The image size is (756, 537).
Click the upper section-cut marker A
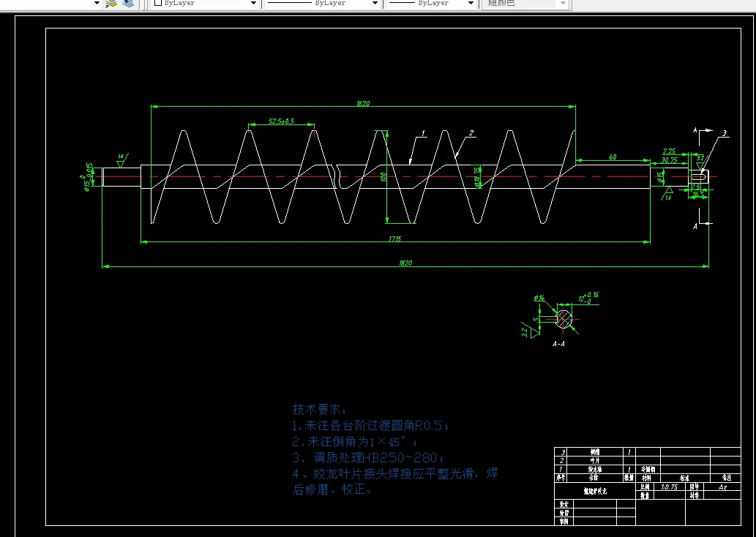click(695, 130)
